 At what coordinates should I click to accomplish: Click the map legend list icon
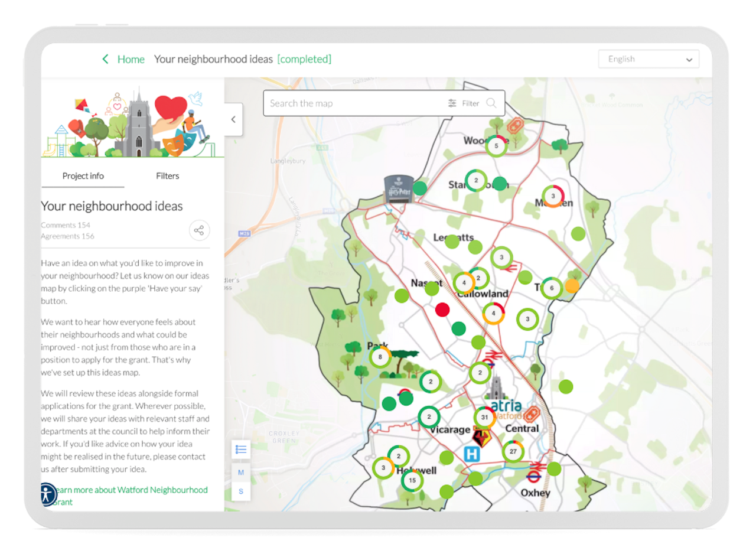(x=241, y=449)
